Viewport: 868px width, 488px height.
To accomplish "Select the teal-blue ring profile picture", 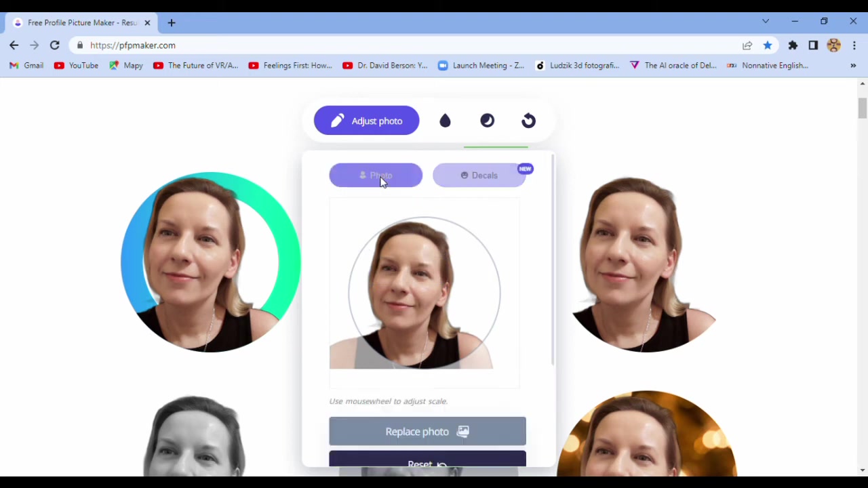I will click(x=211, y=262).
